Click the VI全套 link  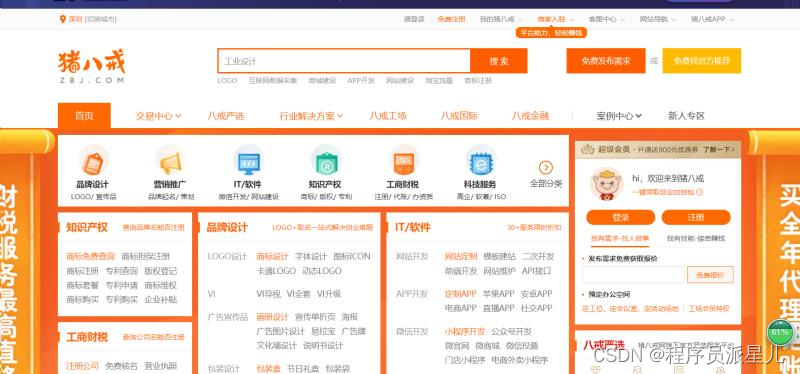(x=298, y=294)
